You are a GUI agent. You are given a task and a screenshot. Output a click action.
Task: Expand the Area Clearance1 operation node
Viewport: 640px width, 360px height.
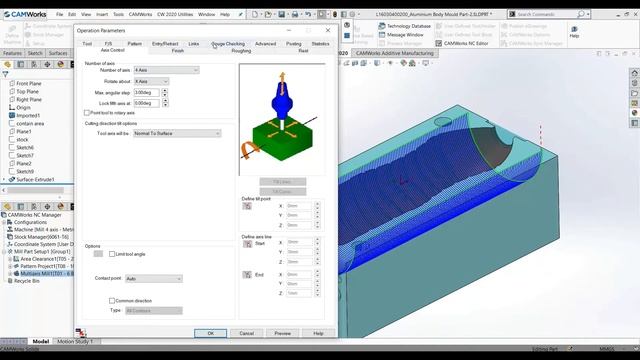tap(10, 259)
